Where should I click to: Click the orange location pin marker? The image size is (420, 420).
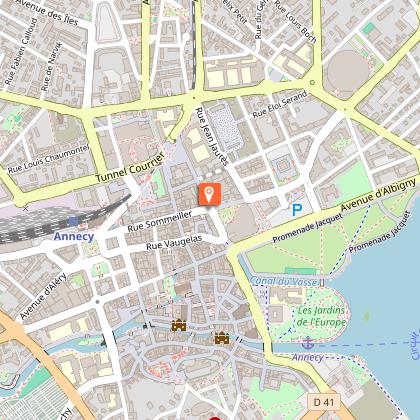click(210, 194)
